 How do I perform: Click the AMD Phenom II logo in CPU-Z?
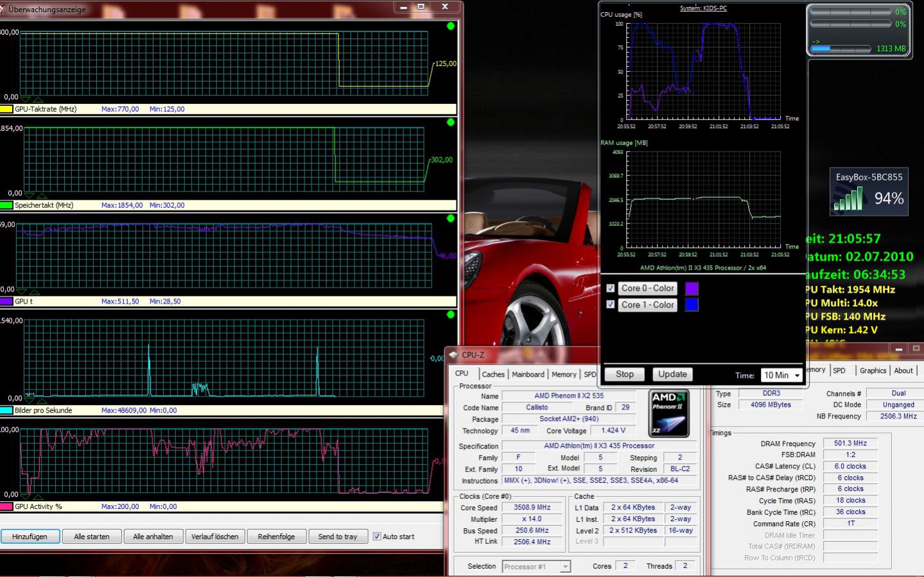668,413
